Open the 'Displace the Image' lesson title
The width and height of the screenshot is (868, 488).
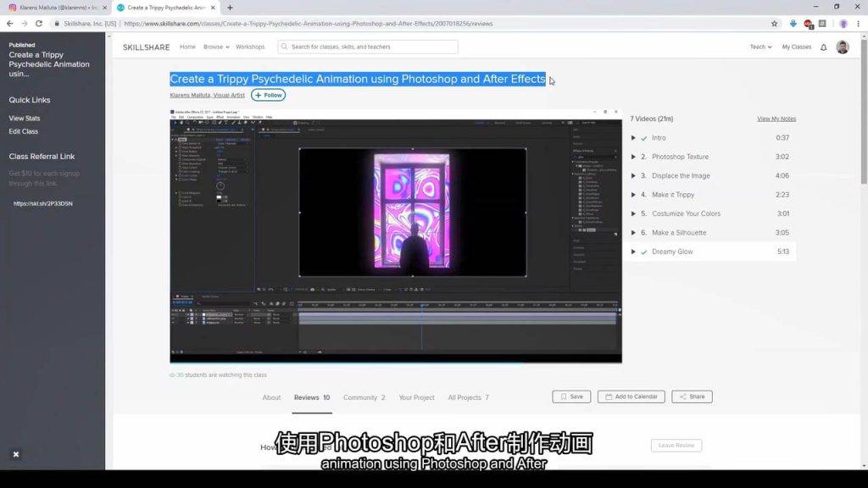point(681,176)
